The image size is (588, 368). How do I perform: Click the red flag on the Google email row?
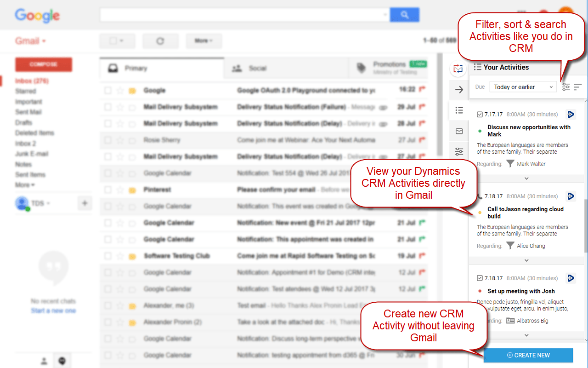(x=422, y=90)
